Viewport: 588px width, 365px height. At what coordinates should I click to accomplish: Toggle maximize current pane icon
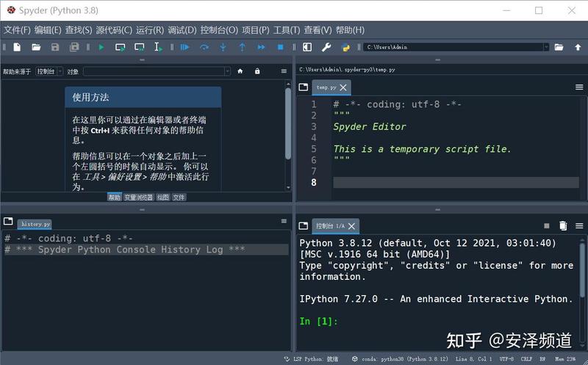pos(307,47)
